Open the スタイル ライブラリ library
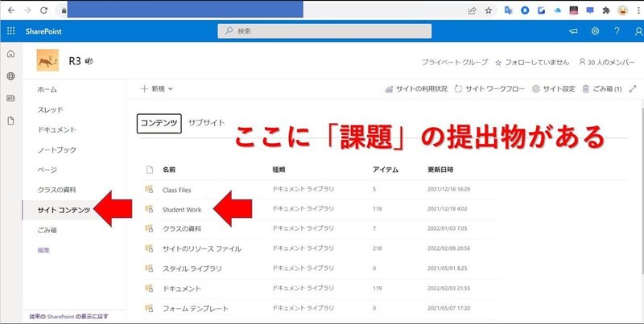Screen dimensions: 644x324 click(192, 269)
